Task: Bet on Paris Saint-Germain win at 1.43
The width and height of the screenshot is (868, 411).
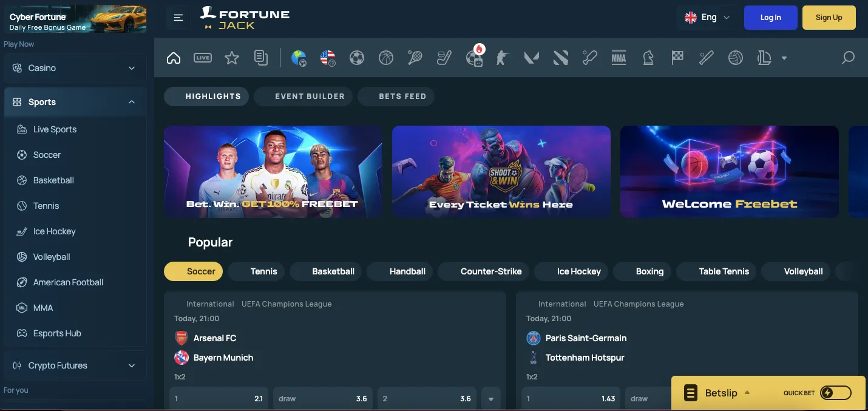Action: coord(571,399)
